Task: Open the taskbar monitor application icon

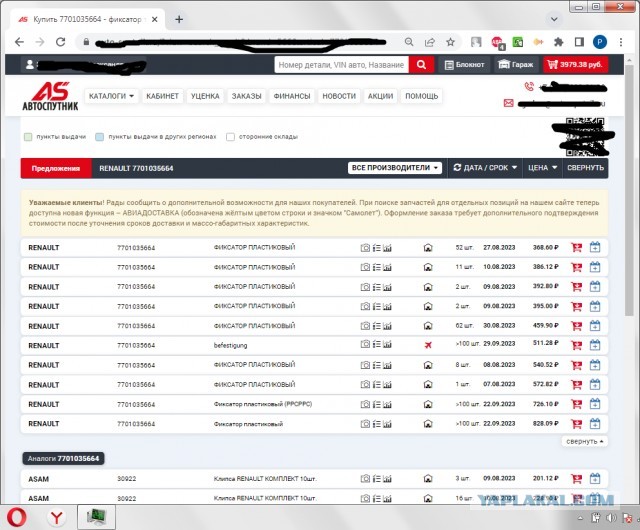Action: click(96, 517)
